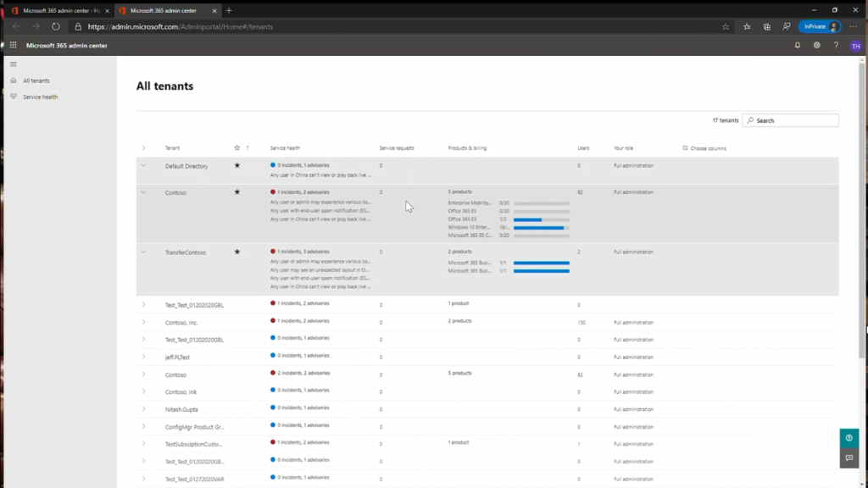Expand the Contoso, Inc. row
Image resolution: width=868 pixels, height=488 pixels.
(x=143, y=322)
